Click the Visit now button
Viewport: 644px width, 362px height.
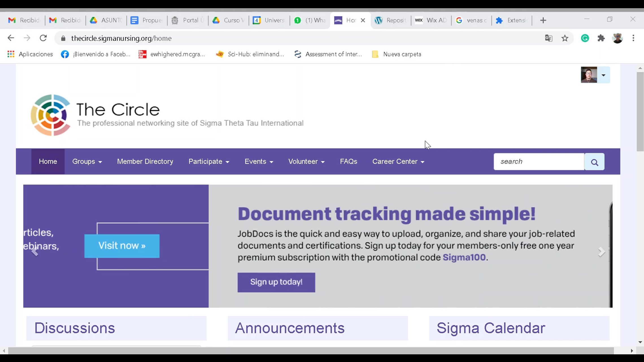pyautogui.click(x=122, y=246)
